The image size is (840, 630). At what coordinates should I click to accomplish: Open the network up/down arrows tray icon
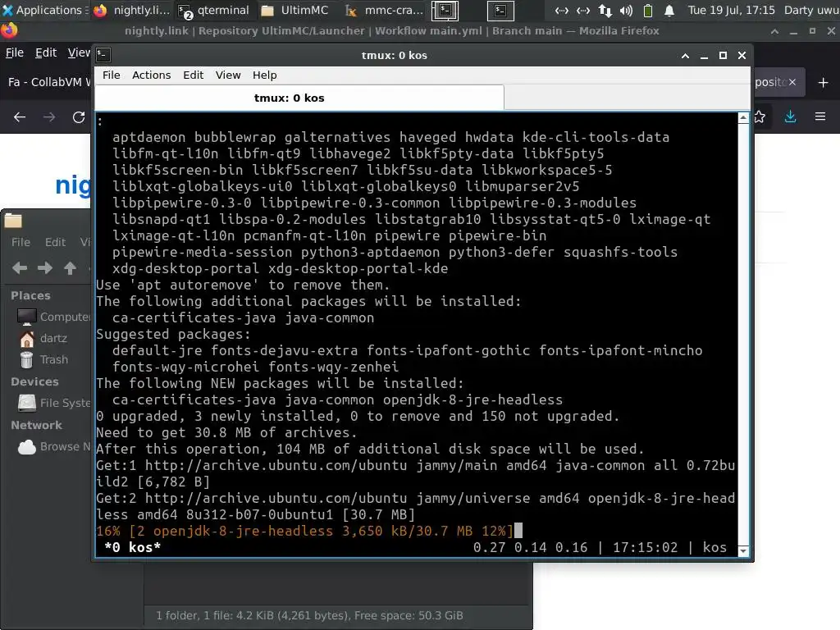pos(605,10)
